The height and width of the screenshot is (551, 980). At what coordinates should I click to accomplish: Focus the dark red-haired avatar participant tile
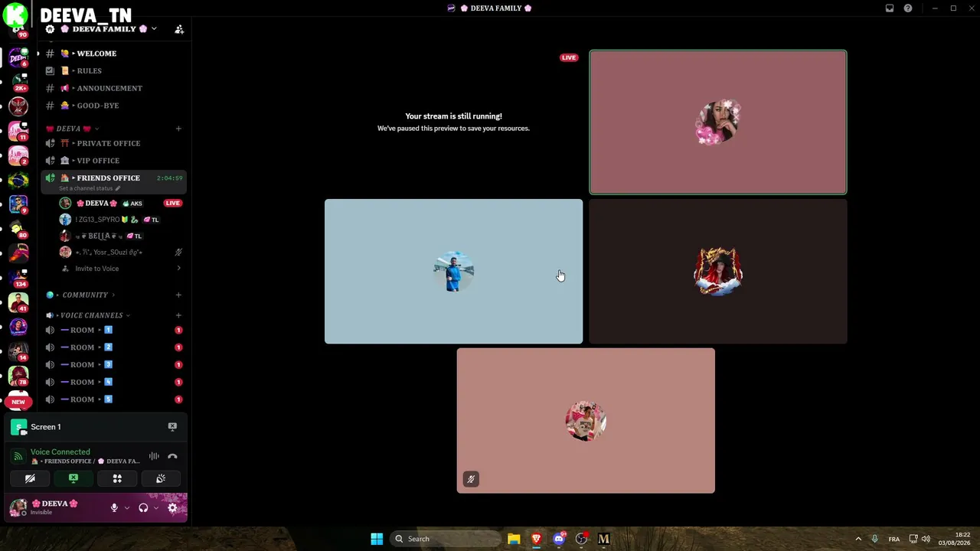pyautogui.click(x=718, y=272)
